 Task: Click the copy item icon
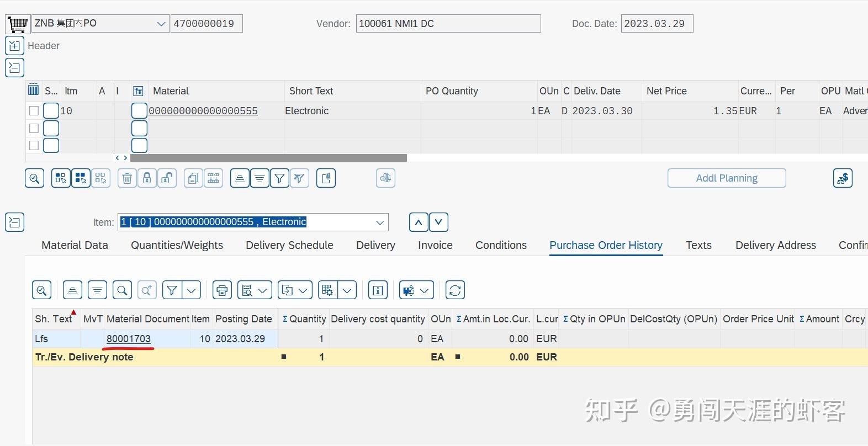193,178
